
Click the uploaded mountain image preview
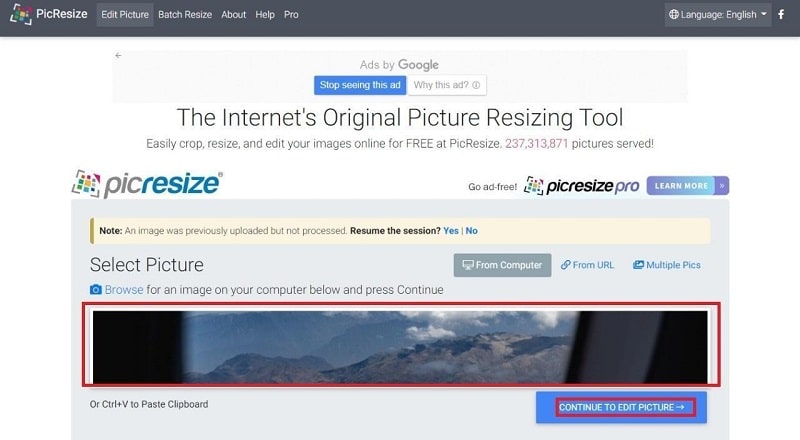tap(401, 347)
